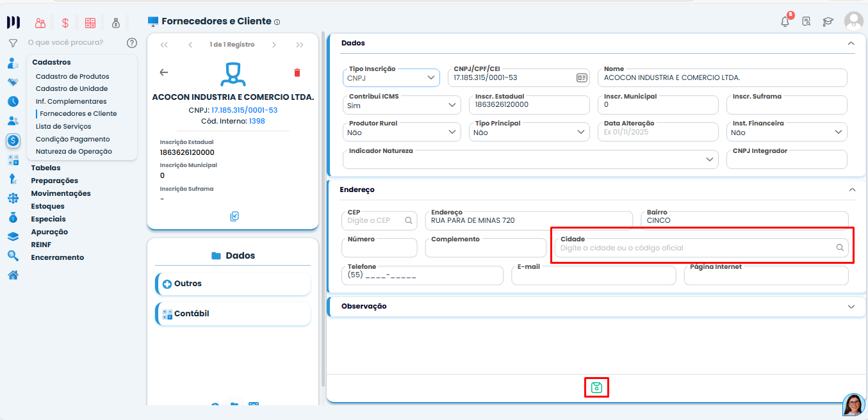The height and width of the screenshot is (420, 868).
Task: Expand the Observação section
Action: click(x=851, y=307)
